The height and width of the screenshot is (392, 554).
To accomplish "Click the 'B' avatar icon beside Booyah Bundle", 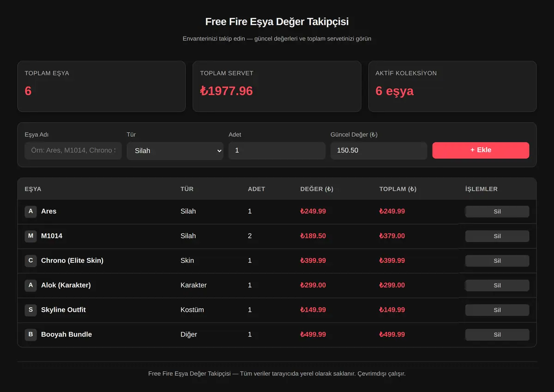I will pos(30,334).
